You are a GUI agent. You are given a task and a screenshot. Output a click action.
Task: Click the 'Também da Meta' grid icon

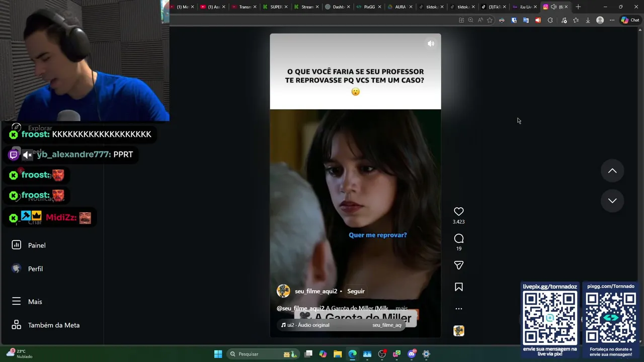tap(16, 325)
